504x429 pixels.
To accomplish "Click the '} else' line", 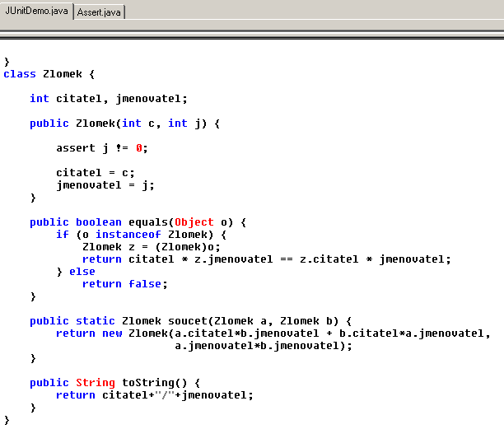I will (76, 272).
